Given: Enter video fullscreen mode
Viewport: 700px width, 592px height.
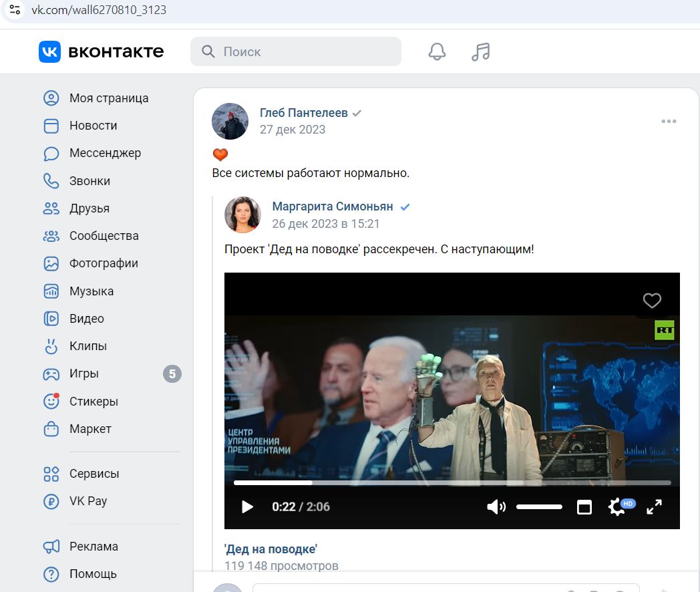Looking at the screenshot, I should click(654, 506).
